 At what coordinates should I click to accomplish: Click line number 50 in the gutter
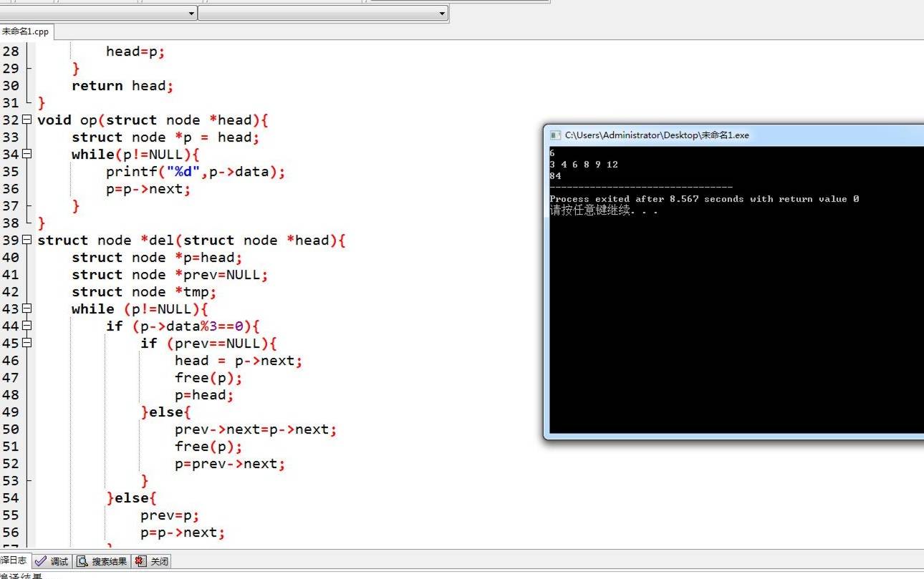tap(11, 429)
